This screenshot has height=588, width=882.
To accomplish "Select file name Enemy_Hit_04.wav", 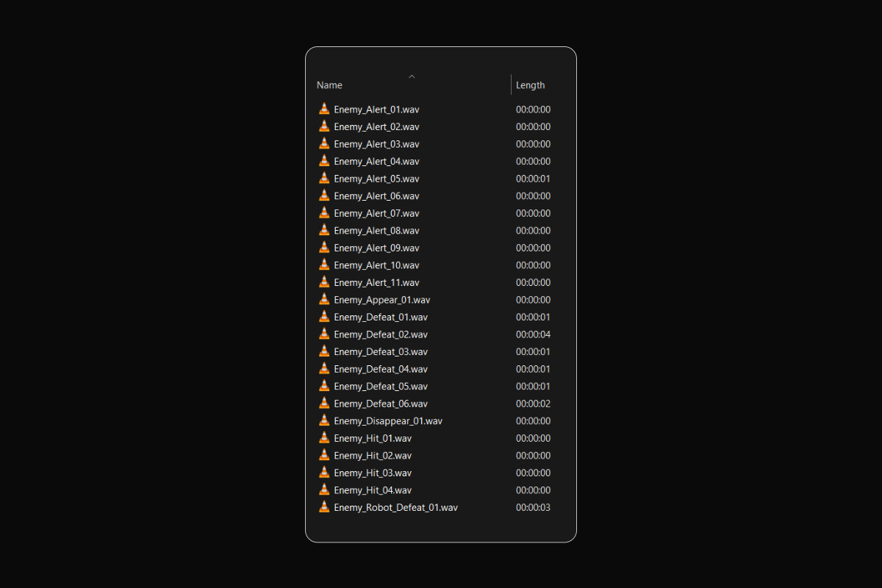I will coord(373,490).
